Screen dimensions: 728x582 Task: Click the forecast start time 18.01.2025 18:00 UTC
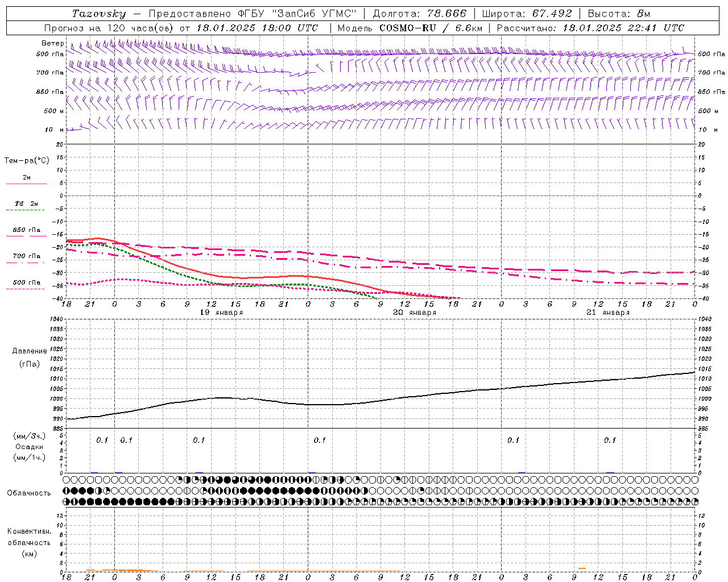point(257,28)
